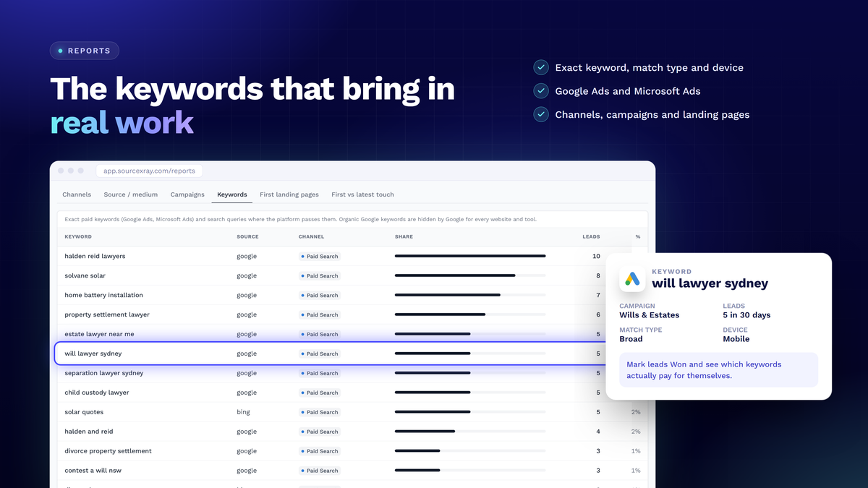Click the Google Ads logo in the keyword card
868x488 pixels.
click(x=633, y=279)
